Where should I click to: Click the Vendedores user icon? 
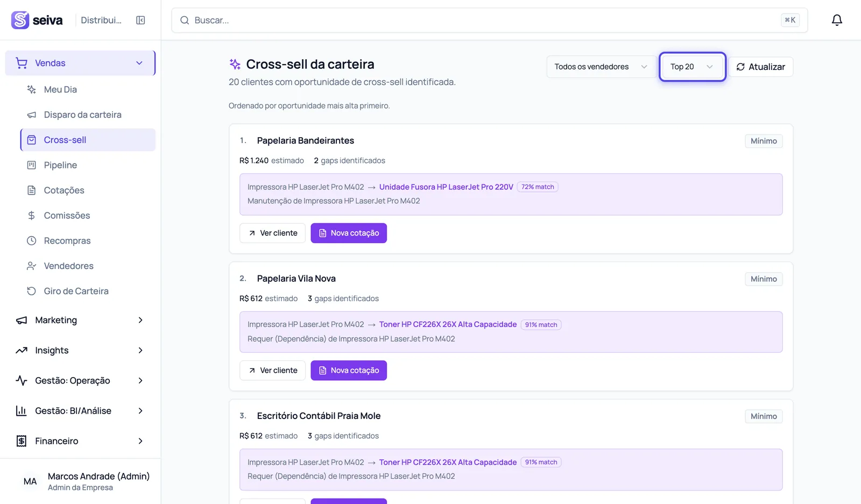pos(32,266)
